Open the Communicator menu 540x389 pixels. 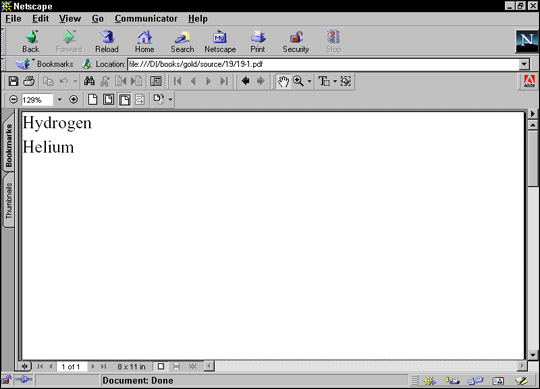(146, 19)
